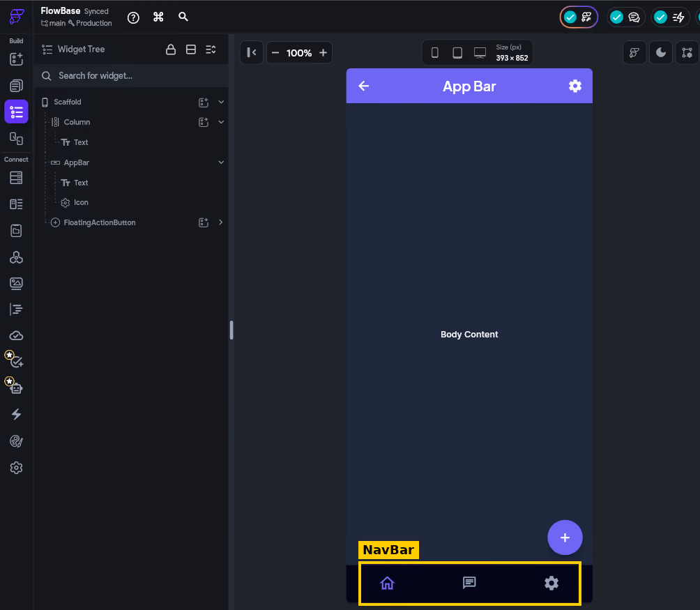Collapse the AppBar tree node chevron

(221, 162)
